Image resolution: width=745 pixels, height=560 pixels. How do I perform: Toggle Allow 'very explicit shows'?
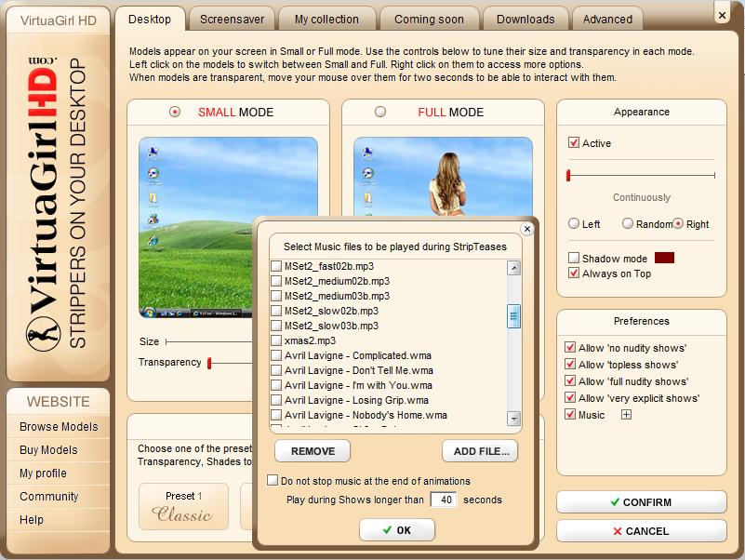pos(569,397)
